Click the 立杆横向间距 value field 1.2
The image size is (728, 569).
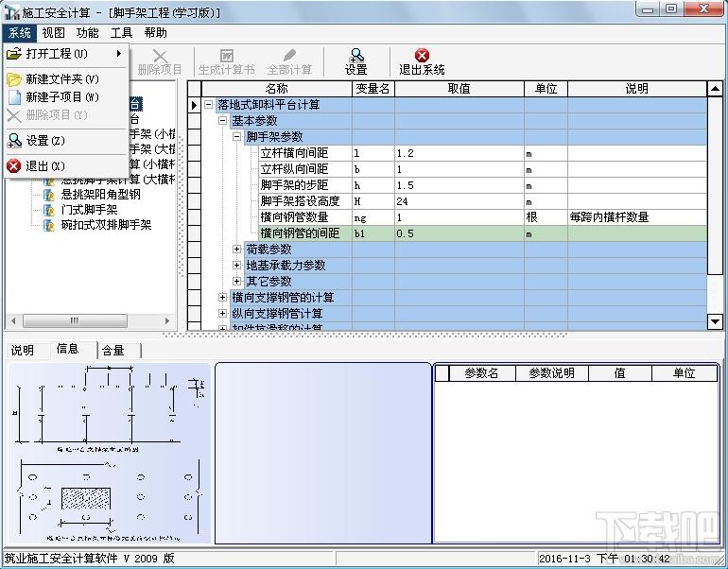click(459, 153)
